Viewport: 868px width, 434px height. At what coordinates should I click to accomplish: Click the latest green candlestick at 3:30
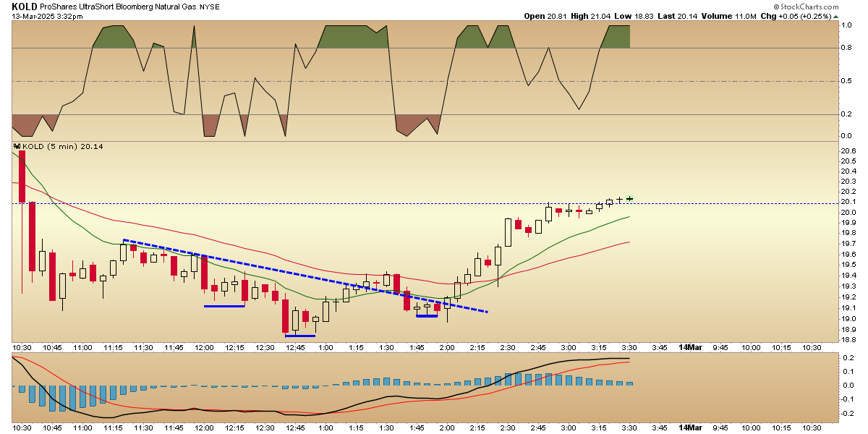[630, 198]
